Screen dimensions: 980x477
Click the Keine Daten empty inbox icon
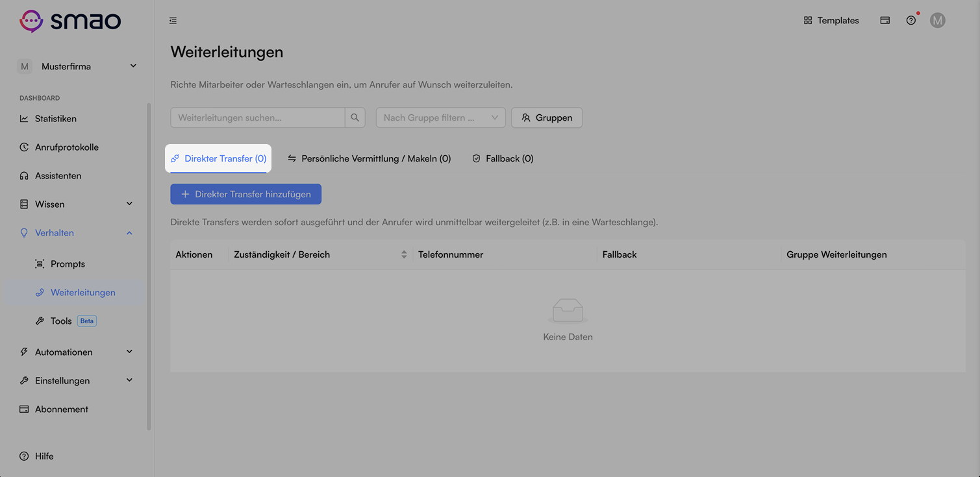point(568,312)
